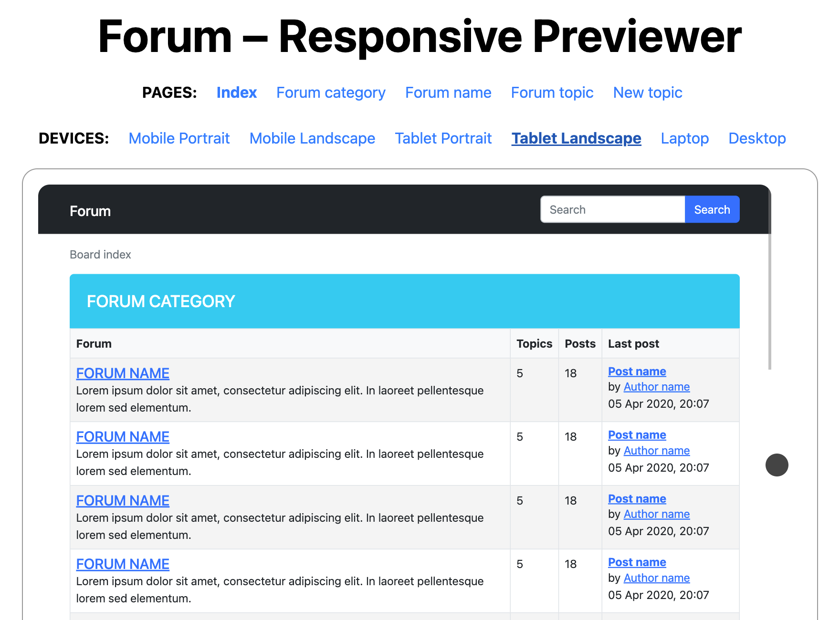Open the FORUM NAME link in the third row

click(x=123, y=501)
